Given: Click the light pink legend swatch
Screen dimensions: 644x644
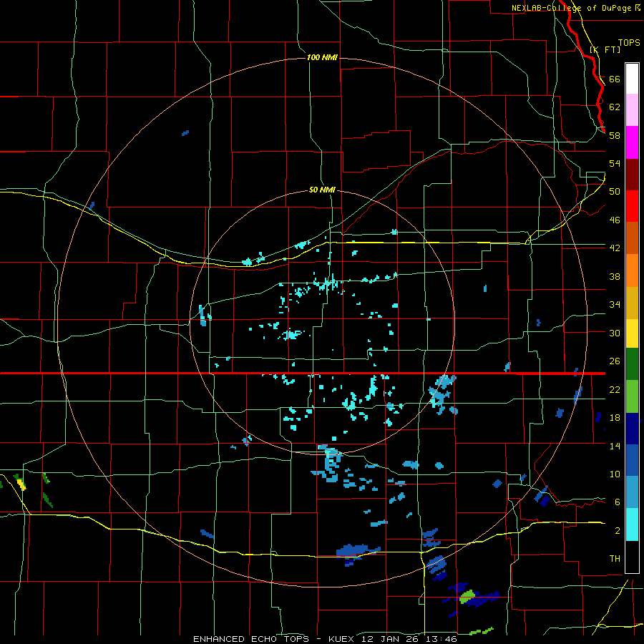Looking at the screenshot, I should 632,110.
